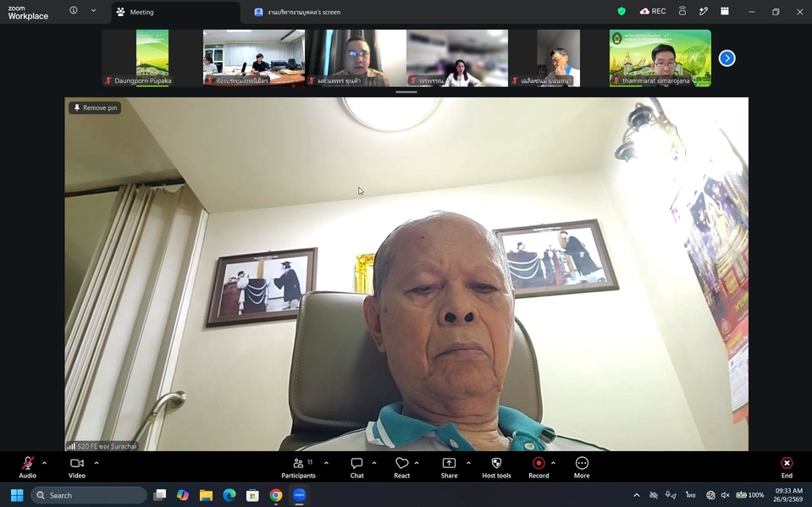Click Remove pin button
The width and height of the screenshot is (812, 507).
point(96,107)
